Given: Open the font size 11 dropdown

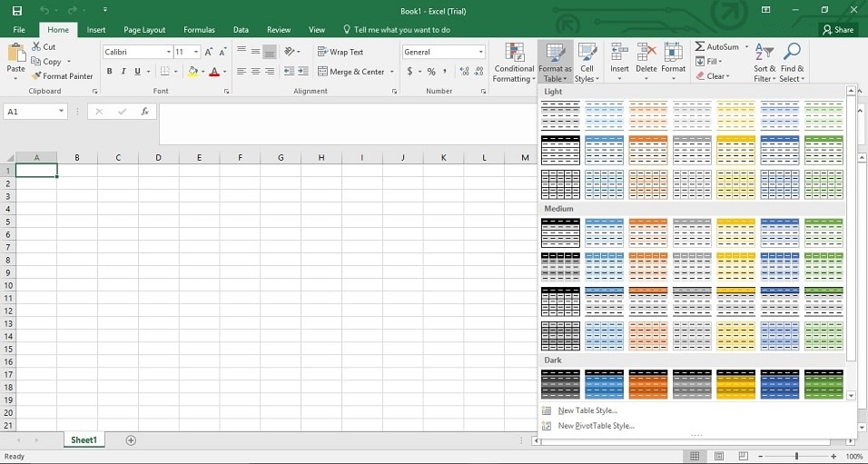Looking at the screenshot, I should 196,52.
